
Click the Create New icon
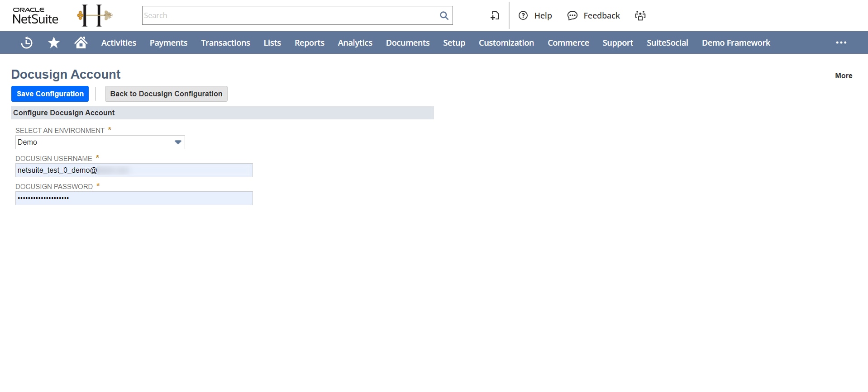pos(495,15)
